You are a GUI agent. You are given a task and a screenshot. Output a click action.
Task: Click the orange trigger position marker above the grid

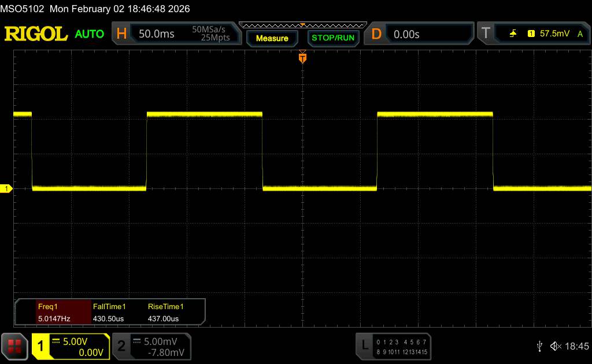[x=302, y=58]
